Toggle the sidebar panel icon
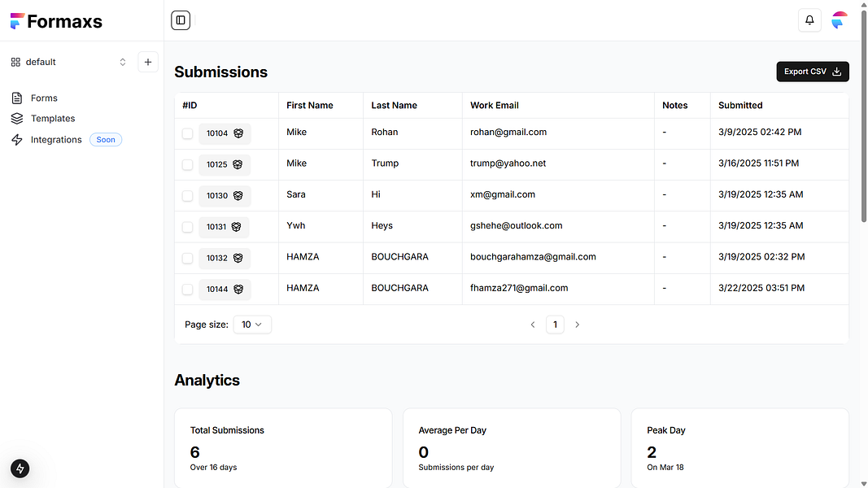Screen dimensions: 868x488 click(181, 20)
